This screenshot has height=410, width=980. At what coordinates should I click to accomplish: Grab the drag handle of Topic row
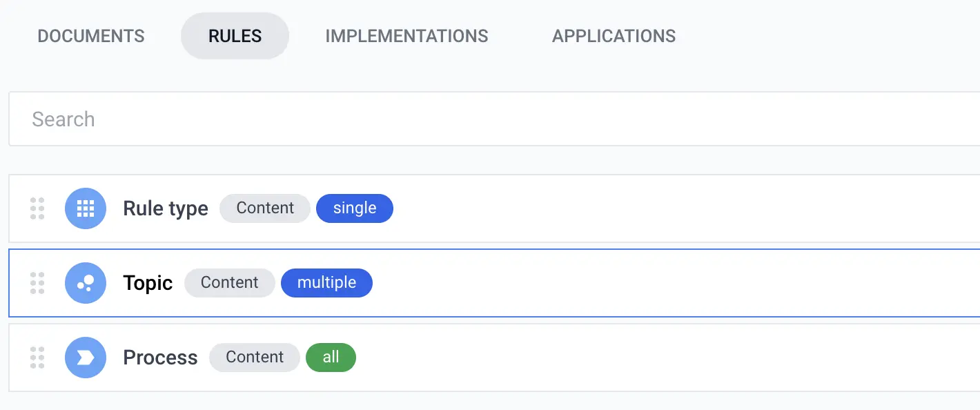click(37, 283)
